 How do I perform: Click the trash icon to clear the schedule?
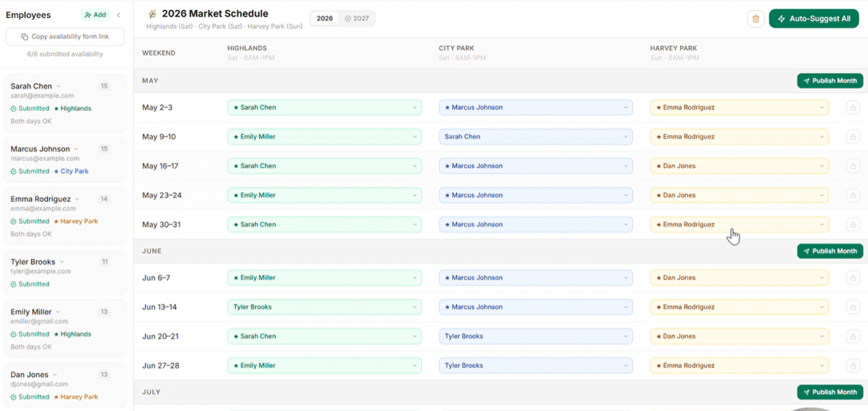[x=756, y=19]
